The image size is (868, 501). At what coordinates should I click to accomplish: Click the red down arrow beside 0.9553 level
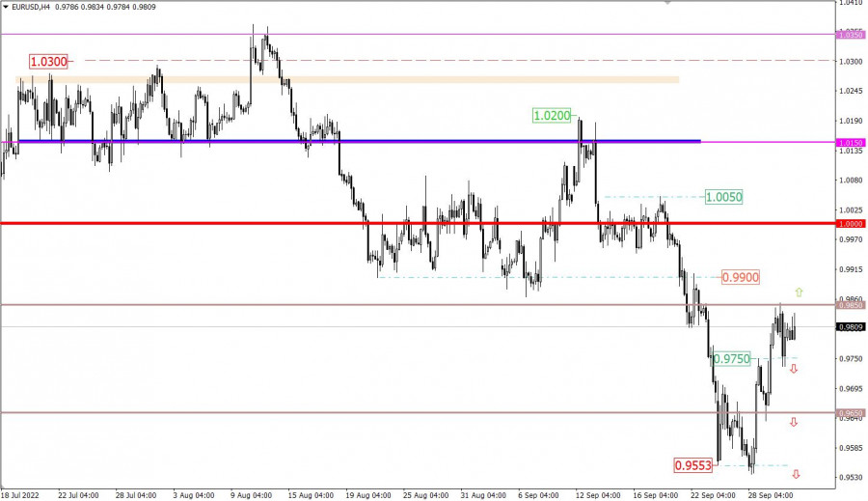[796, 474]
